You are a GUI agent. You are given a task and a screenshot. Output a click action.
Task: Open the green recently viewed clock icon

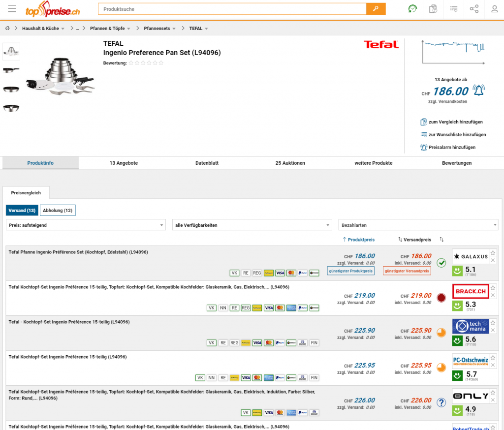pyautogui.click(x=412, y=9)
